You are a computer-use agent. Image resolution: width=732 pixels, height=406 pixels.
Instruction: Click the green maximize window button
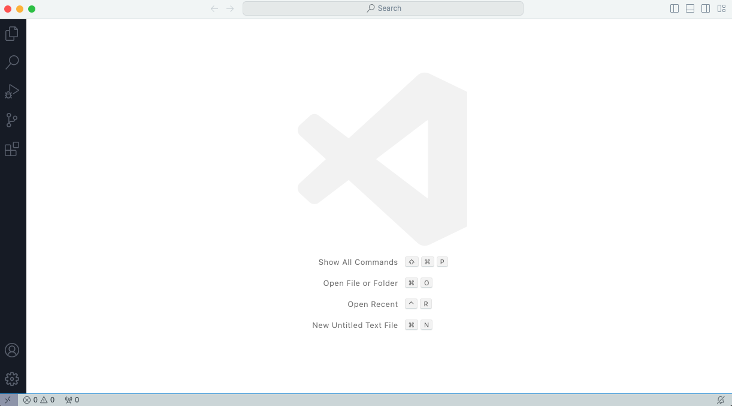pos(32,9)
